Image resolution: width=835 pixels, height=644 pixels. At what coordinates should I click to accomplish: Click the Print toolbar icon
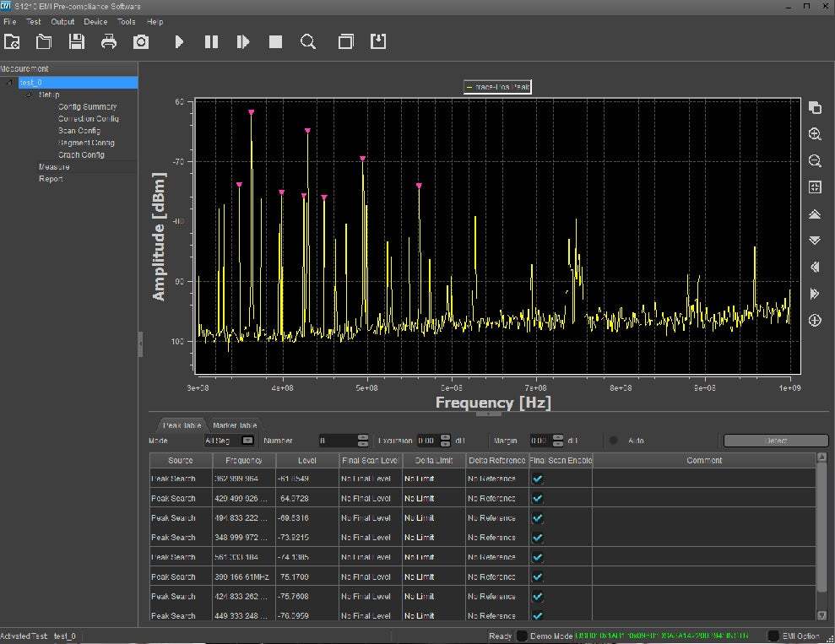click(x=109, y=41)
